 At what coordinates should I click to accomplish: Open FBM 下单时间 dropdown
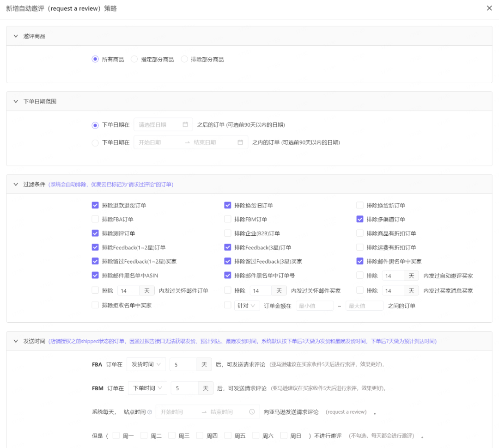point(148,388)
